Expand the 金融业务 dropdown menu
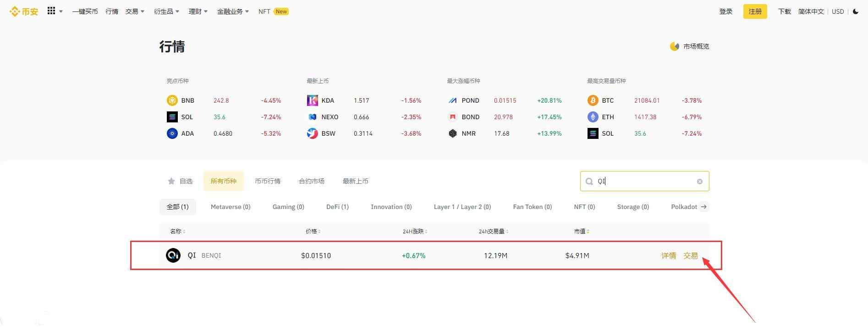The height and width of the screenshot is (331, 868). click(x=233, y=11)
